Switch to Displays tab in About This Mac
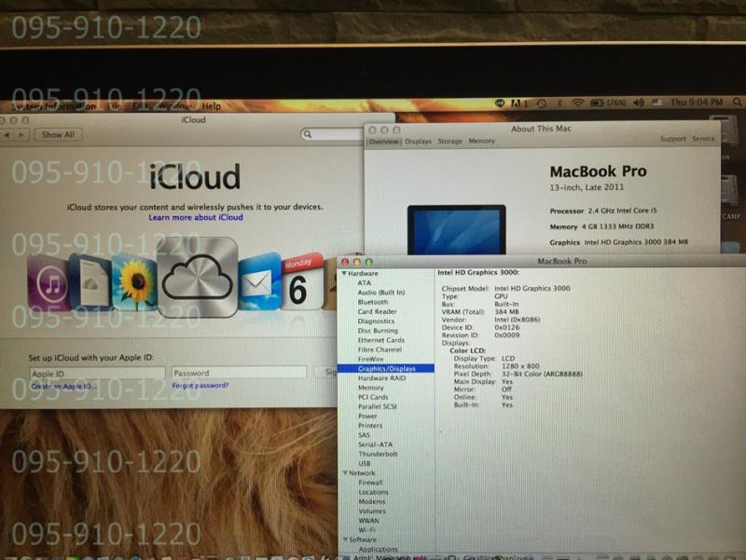 pos(418,142)
